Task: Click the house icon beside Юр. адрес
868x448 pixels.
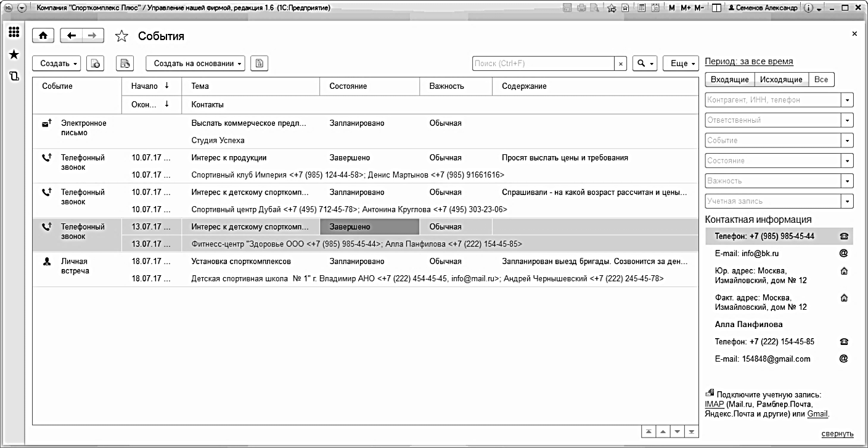Action: click(x=844, y=271)
